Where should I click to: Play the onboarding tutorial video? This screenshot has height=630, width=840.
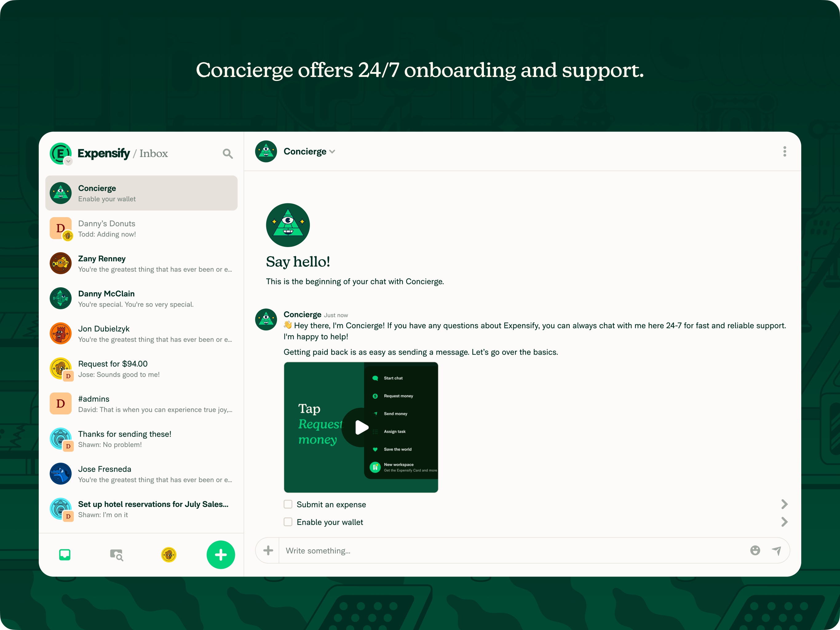(x=361, y=427)
